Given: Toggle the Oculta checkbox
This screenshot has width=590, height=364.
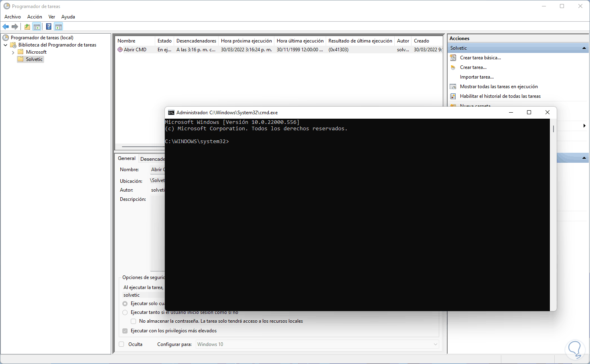Looking at the screenshot, I should pos(122,344).
